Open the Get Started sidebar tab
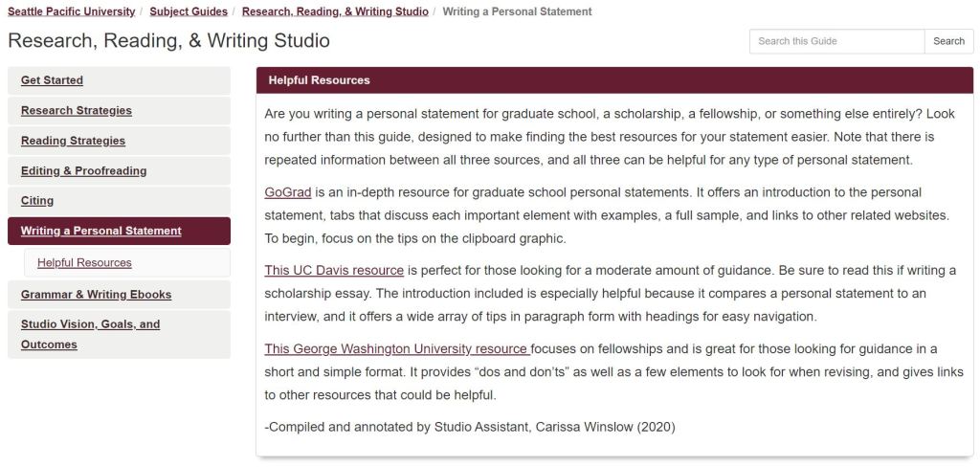Viewport: 980px width, 467px height. pyautogui.click(x=53, y=80)
